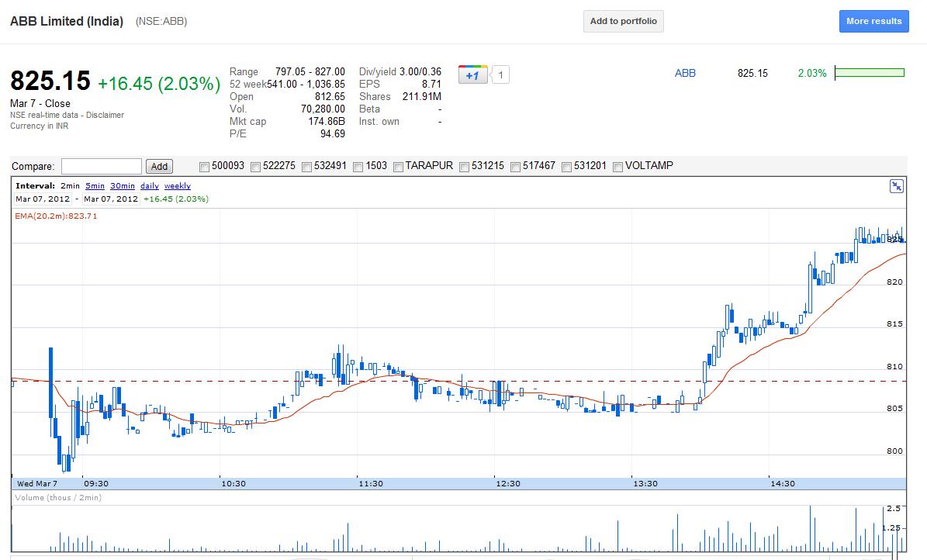Viewport: 927px width, 560px height.
Task: Click the 11:30 time axis label
Action: tap(371, 484)
